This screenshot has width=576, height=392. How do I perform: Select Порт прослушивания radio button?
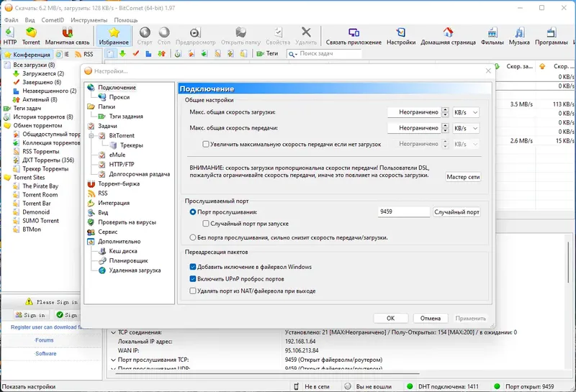click(x=192, y=211)
